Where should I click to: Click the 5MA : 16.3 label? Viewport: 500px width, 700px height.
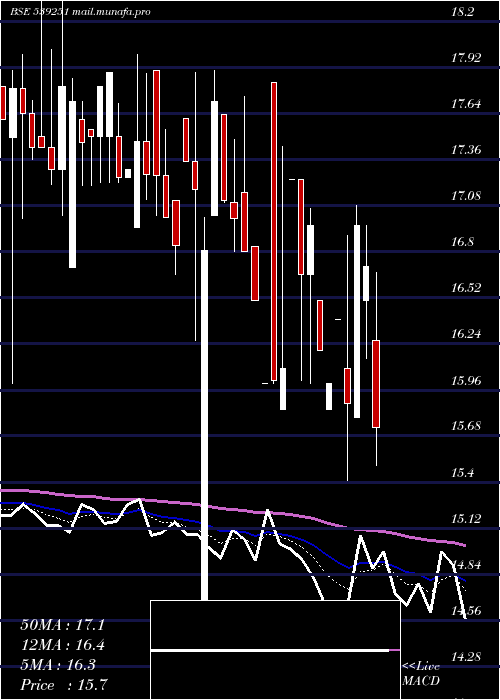(58, 665)
